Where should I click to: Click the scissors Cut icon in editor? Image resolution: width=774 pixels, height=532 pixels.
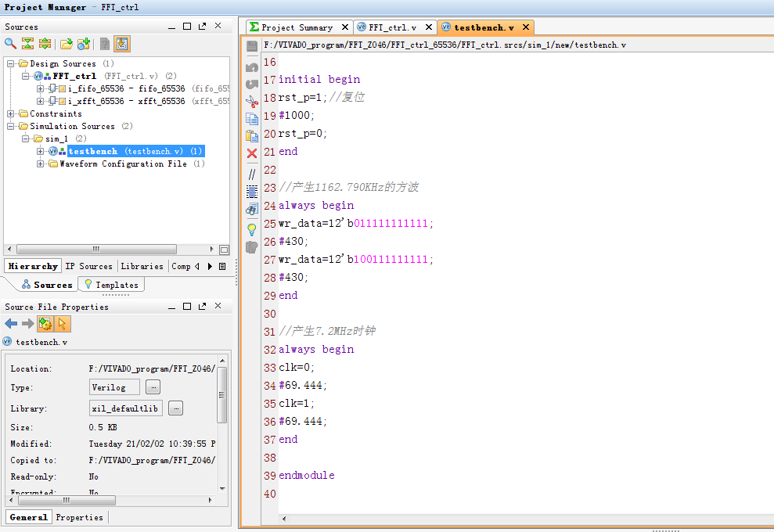tap(251, 101)
